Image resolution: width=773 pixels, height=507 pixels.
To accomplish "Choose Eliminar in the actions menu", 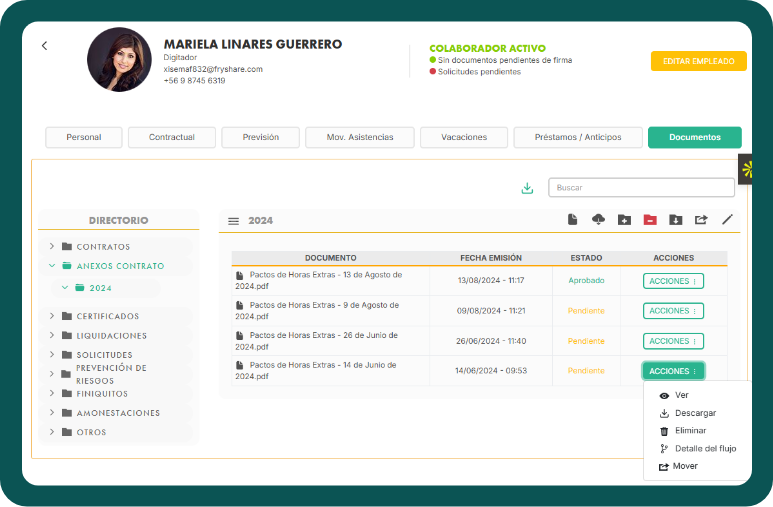I will point(690,430).
